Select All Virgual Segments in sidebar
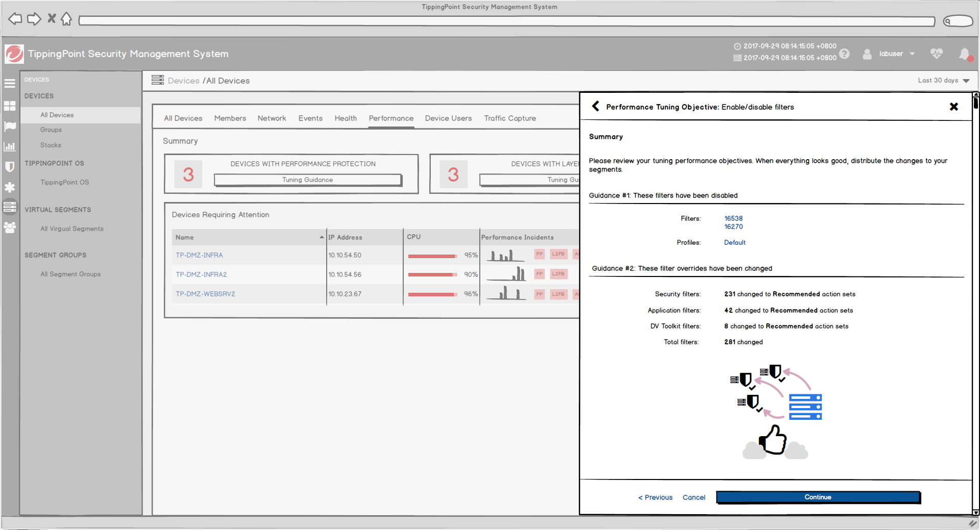The image size is (980, 530). click(72, 229)
